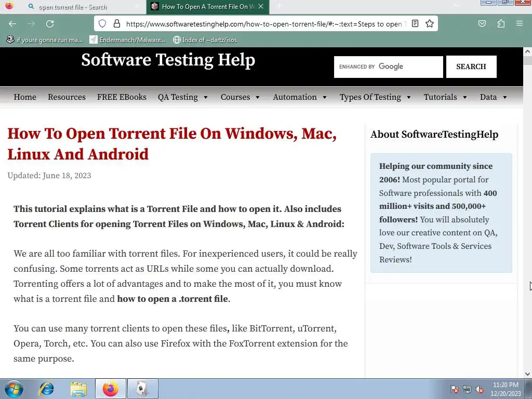Open Windows Explorer from the taskbar
The height and width of the screenshot is (399, 532).
tap(78, 389)
